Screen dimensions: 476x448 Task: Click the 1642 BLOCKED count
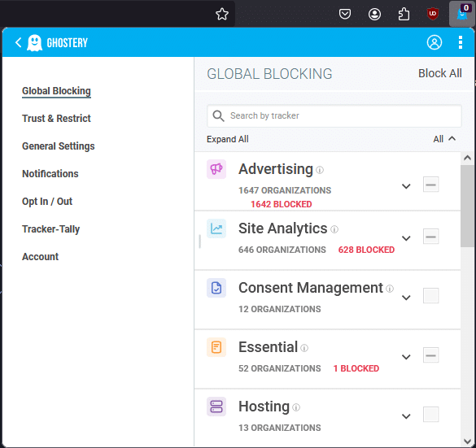[x=281, y=204]
